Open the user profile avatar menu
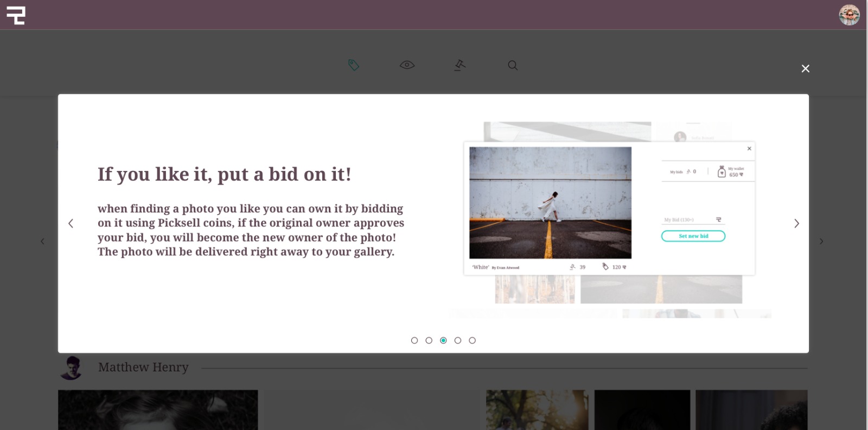The width and height of the screenshot is (868, 430). pyautogui.click(x=849, y=15)
